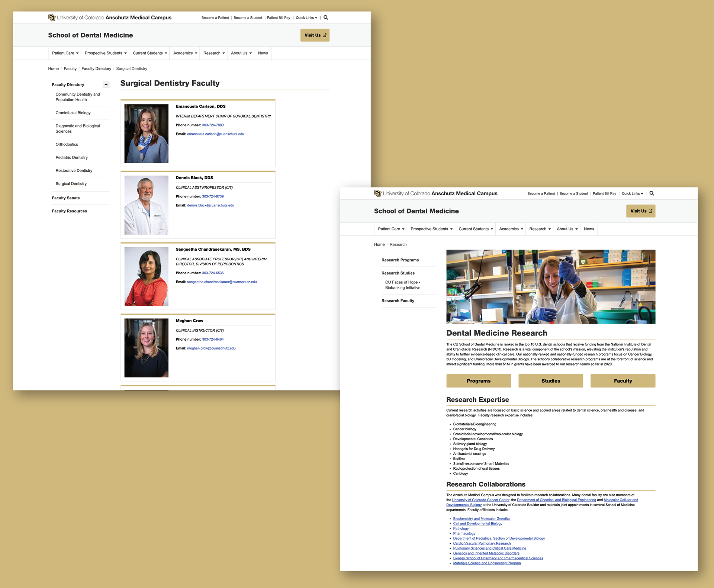Open Research Faculty sidebar item

click(x=398, y=301)
